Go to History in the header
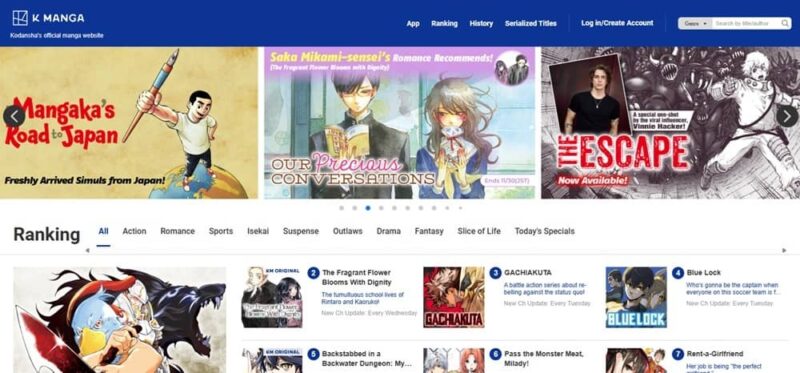Image resolution: width=800 pixels, height=373 pixels. (x=481, y=23)
